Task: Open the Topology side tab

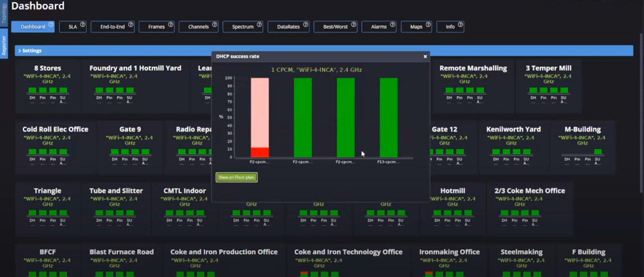Action: point(4,12)
